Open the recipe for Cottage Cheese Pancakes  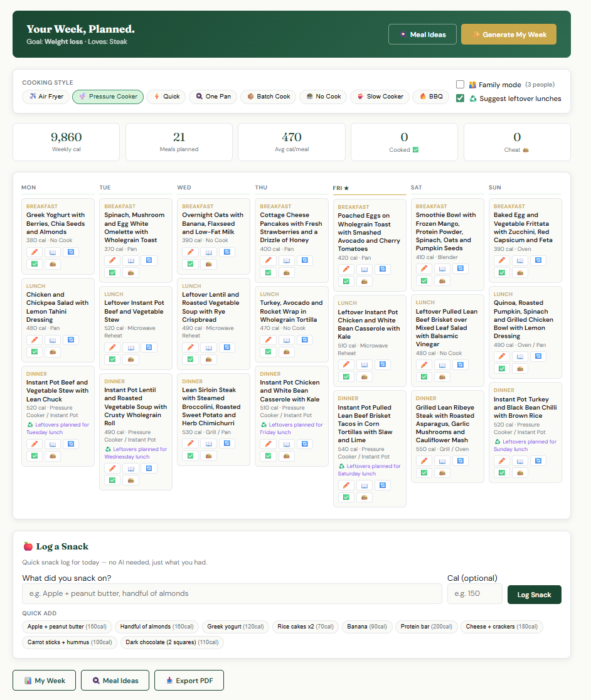click(x=287, y=260)
